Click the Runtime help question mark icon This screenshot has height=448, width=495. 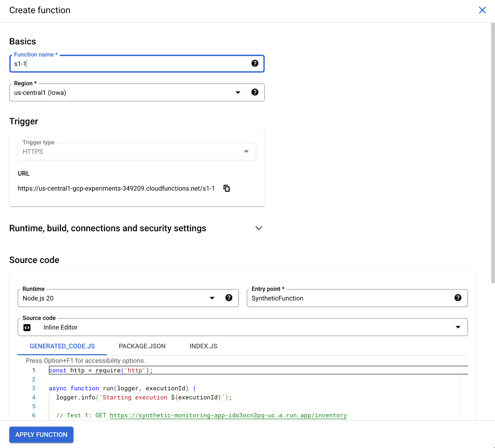tap(229, 298)
